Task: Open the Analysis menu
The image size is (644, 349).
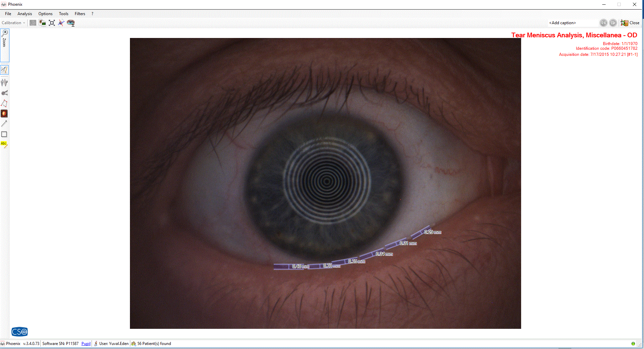Action: click(25, 14)
